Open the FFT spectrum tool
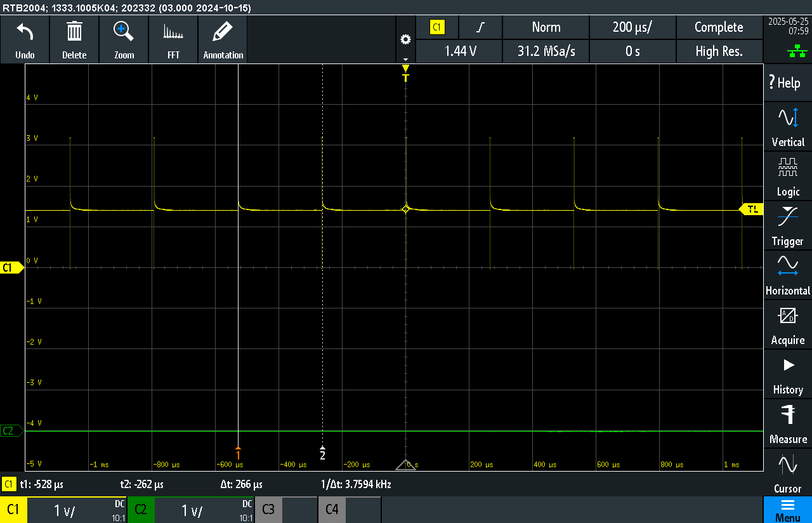Image resolution: width=812 pixels, height=523 pixels. [x=173, y=32]
